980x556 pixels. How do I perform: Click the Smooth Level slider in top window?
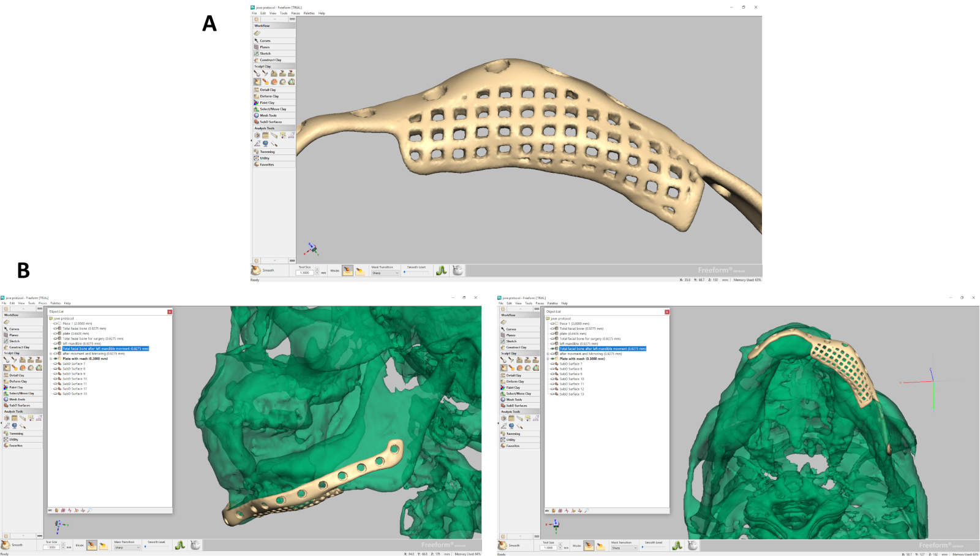click(x=417, y=272)
